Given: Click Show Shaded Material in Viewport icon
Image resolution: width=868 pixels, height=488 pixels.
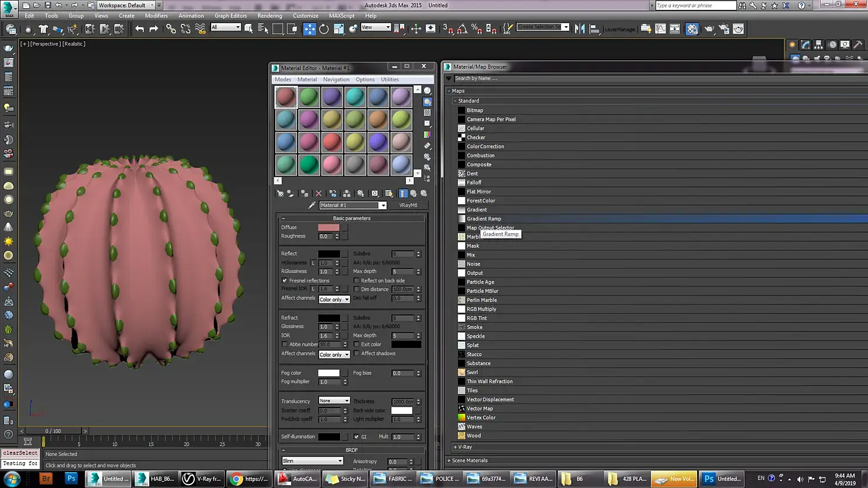Looking at the screenshot, I should [388, 194].
